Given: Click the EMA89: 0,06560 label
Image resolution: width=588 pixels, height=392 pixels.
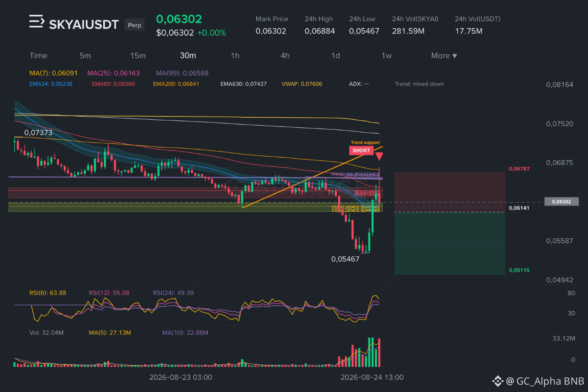Looking at the screenshot, I should (113, 84).
